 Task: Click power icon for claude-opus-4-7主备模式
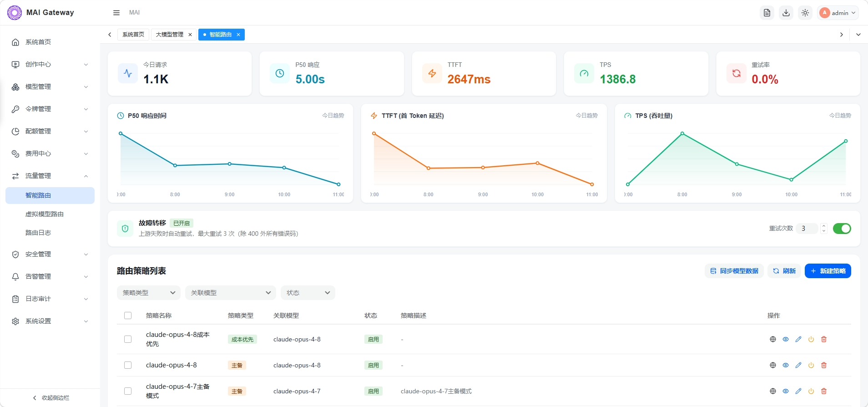point(811,391)
